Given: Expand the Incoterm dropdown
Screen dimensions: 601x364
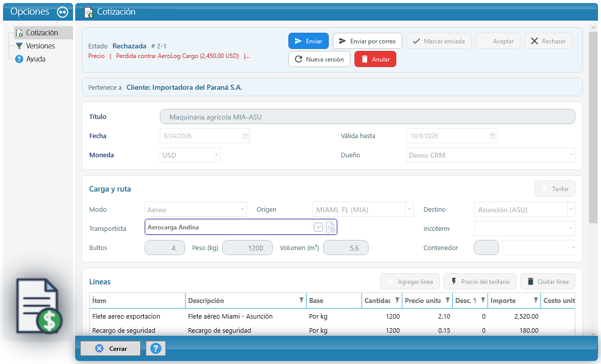Looking at the screenshot, I should pos(571,229).
